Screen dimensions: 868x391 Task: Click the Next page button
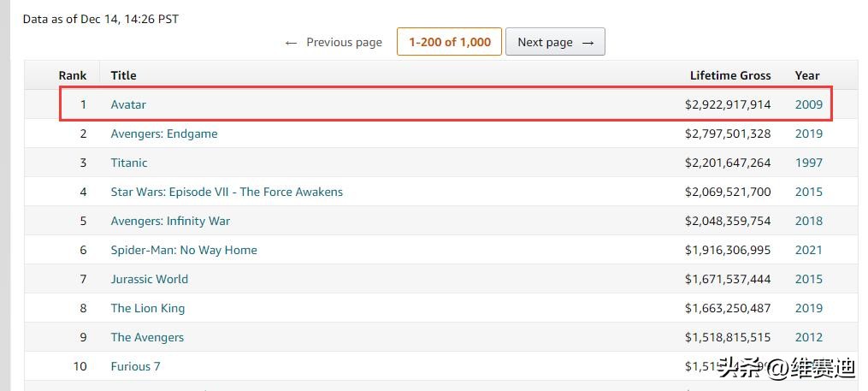pos(555,42)
